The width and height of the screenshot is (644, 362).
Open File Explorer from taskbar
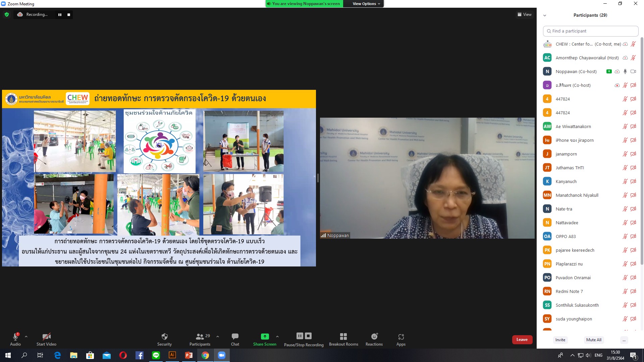click(74, 355)
